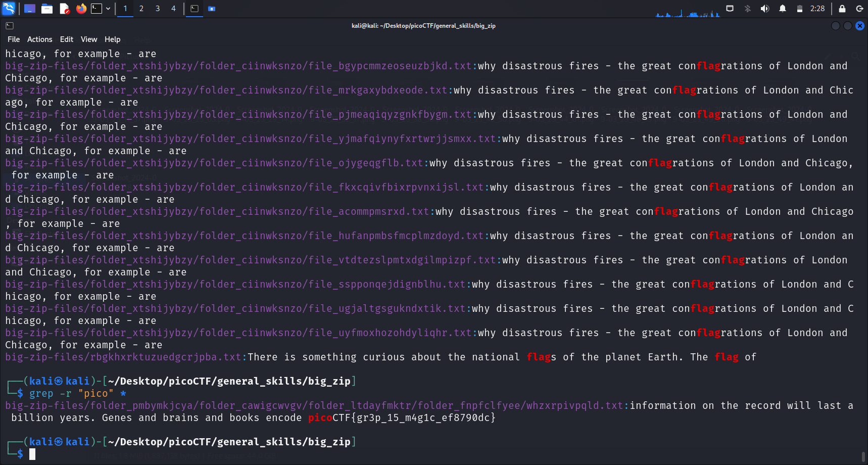This screenshot has width=868, height=465.
Task: Open the Kali applications menu
Action: click(9, 9)
